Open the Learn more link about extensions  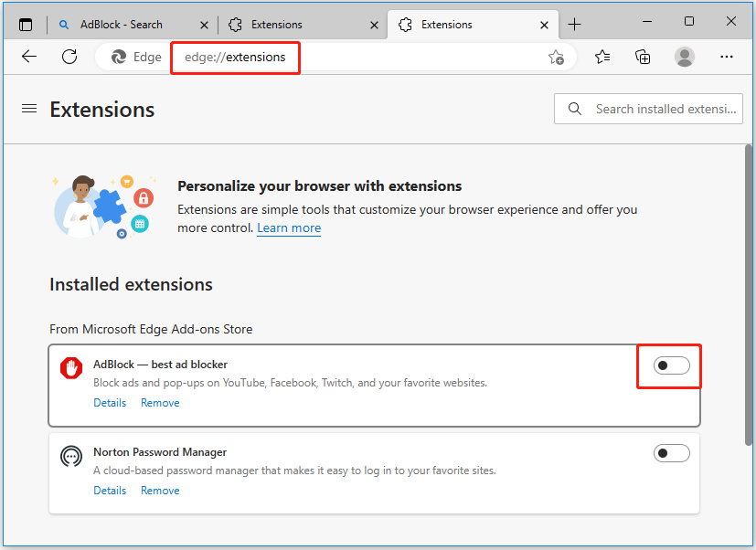pyautogui.click(x=288, y=227)
